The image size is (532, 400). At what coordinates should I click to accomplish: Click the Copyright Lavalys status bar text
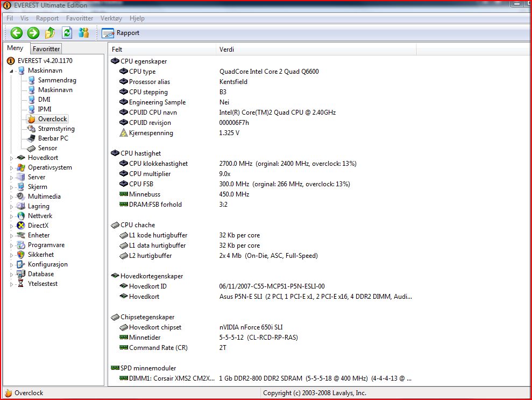click(315, 393)
